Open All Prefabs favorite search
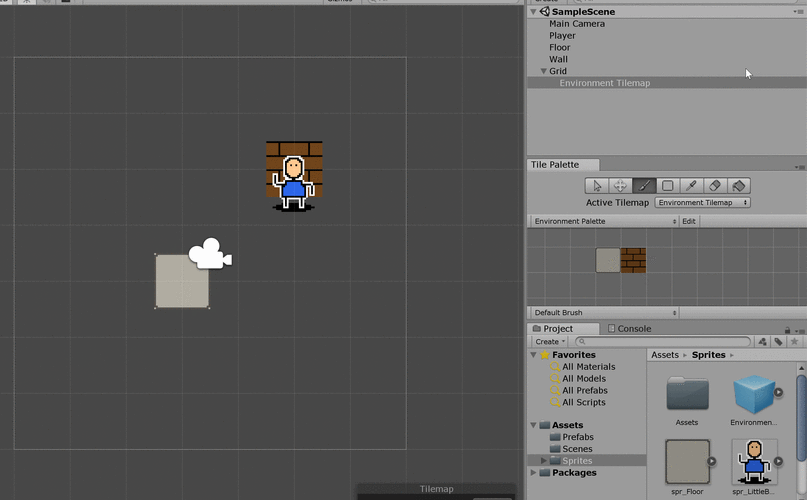The height and width of the screenshot is (500, 807). [585, 390]
